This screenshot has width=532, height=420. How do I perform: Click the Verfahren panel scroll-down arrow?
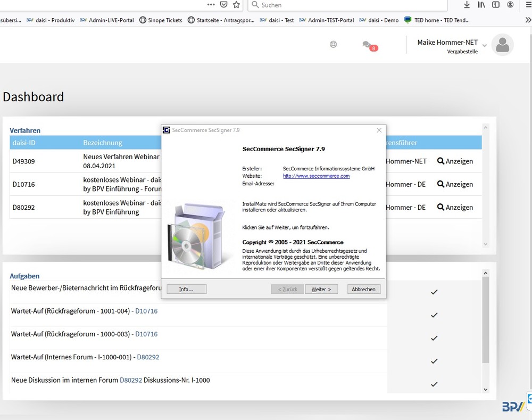point(486,244)
